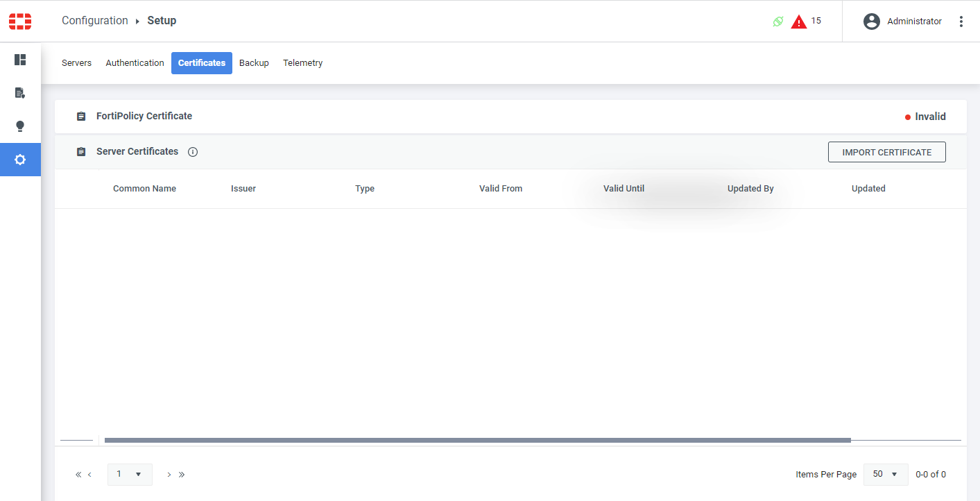Click the Administrator user avatar icon
This screenshot has height=501, width=980.
(872, 22)
